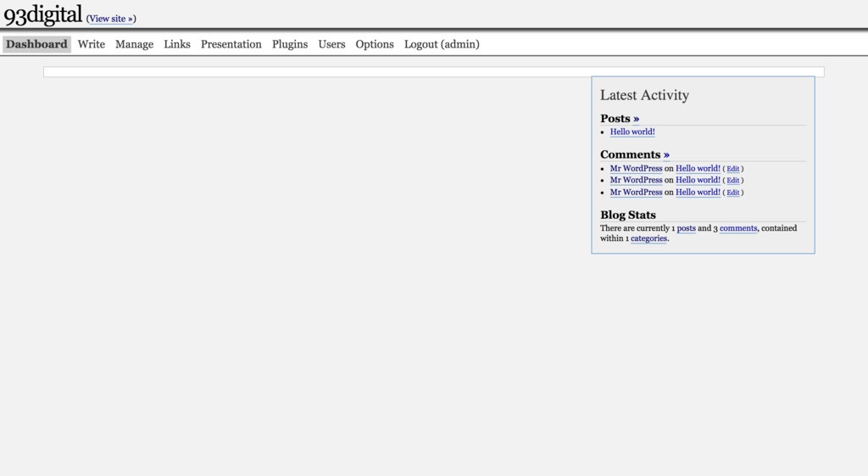Screen dimensions: 868x476
Task: Click the posts link in Blog Stats
Action: point(686,228)
